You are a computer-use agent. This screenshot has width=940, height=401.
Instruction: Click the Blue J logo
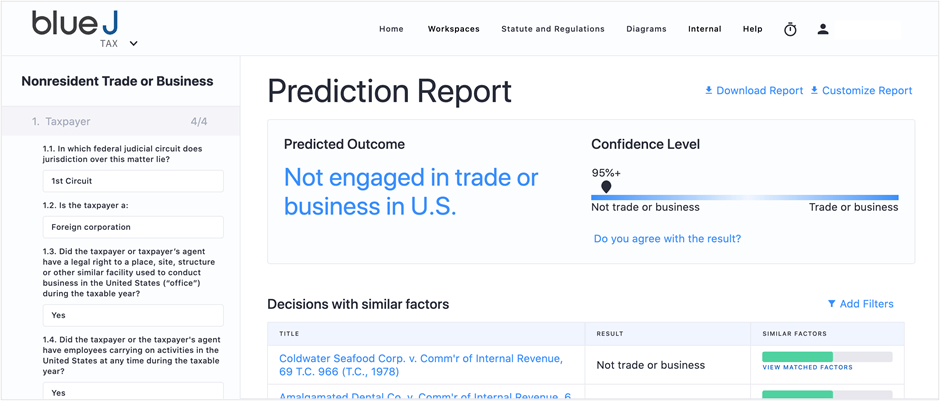click(x=75, y=23)
